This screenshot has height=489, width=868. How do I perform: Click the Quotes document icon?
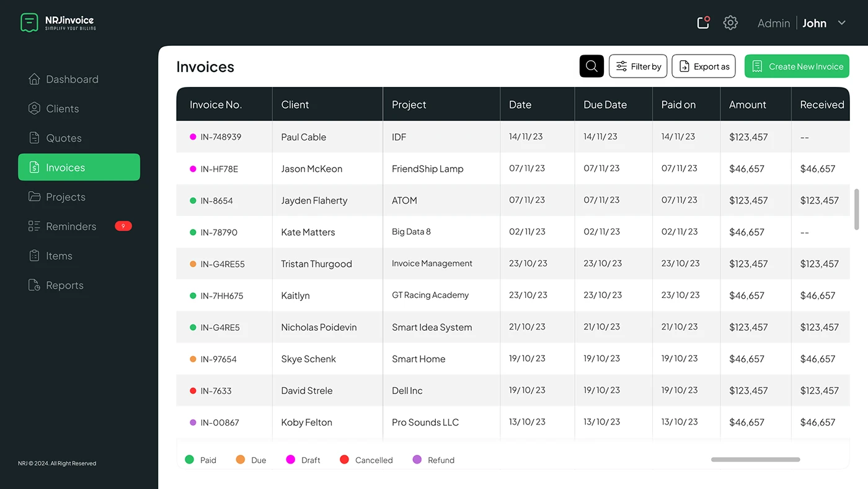click(x=35, y=138)
